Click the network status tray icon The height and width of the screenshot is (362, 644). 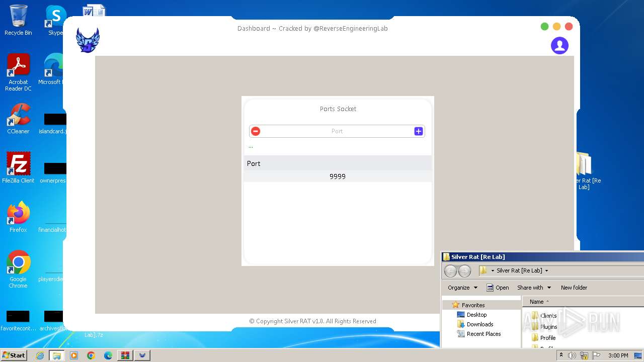pos(584,355)
